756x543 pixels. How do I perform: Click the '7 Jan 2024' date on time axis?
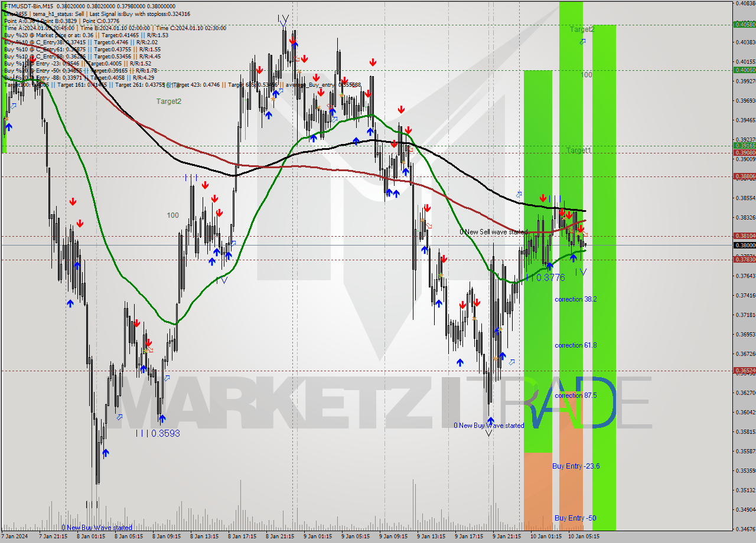click(14, 537)
